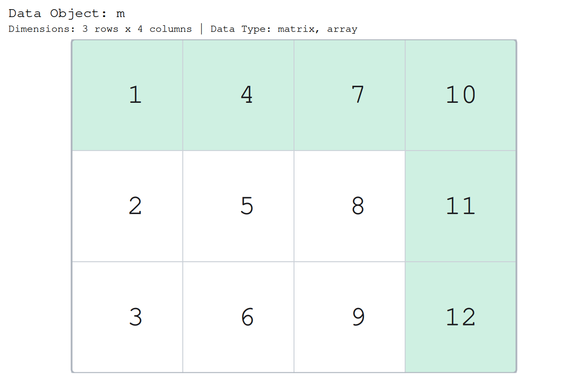Click the highlighted cell showing 7

(x=350, y=95)
